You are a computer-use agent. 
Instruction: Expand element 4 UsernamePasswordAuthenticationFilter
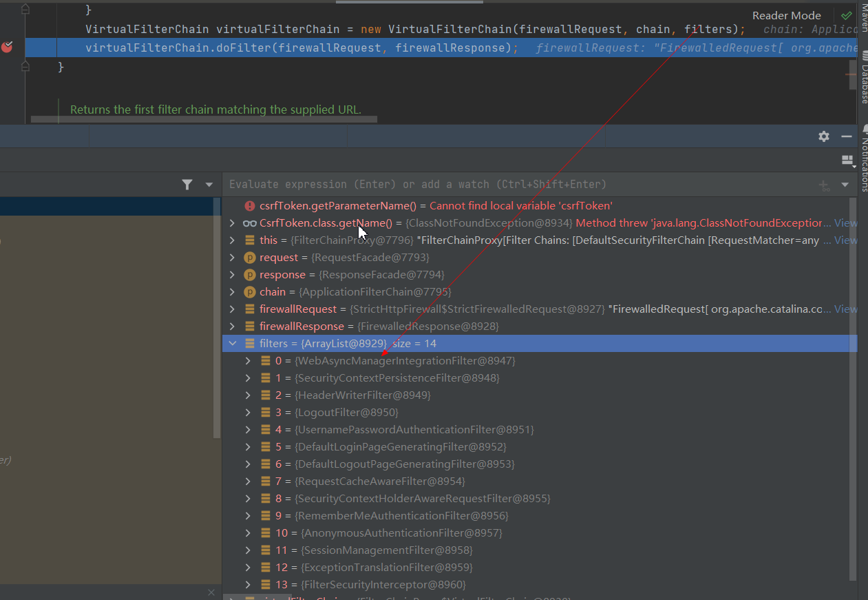248,429
